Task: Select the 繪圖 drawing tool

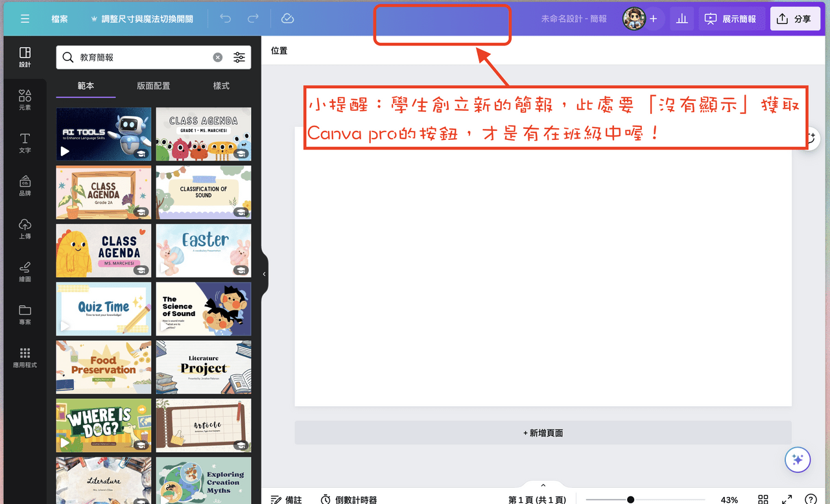Action: point(25,271)
